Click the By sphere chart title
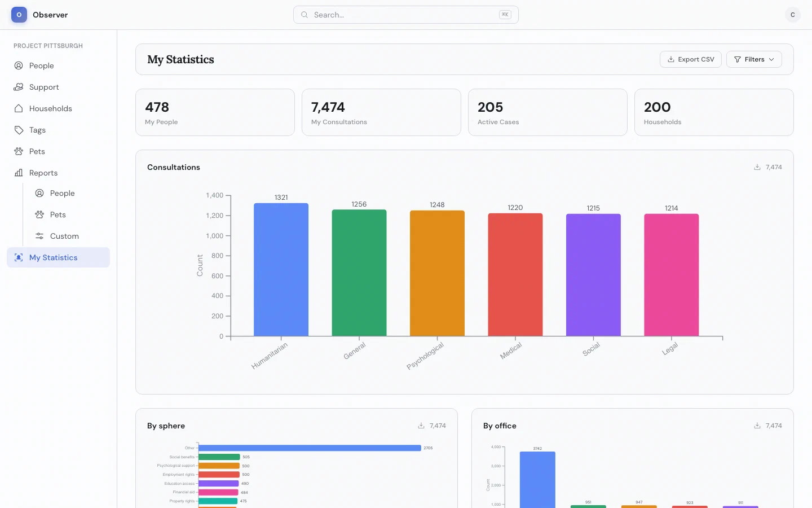This screenshot has width=812, height=508. [x=166, y=426]
